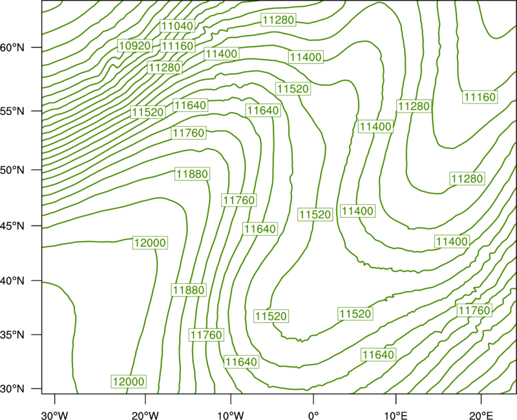517x420 pixels.
Task: Select the 35°N latitude tick label
Action: click(x=14, y=335)
